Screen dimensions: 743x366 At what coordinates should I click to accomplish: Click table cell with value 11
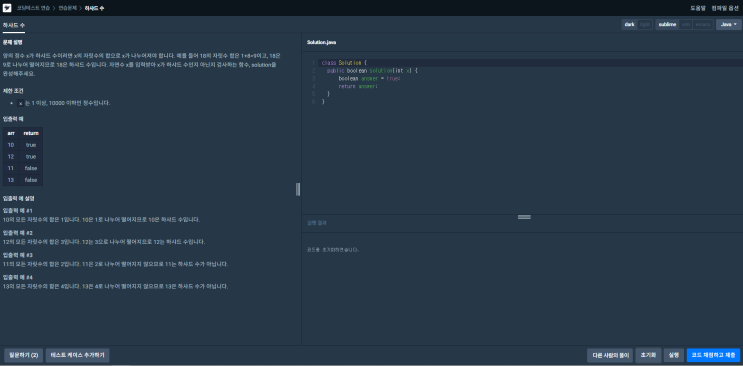tap(11, 168)
